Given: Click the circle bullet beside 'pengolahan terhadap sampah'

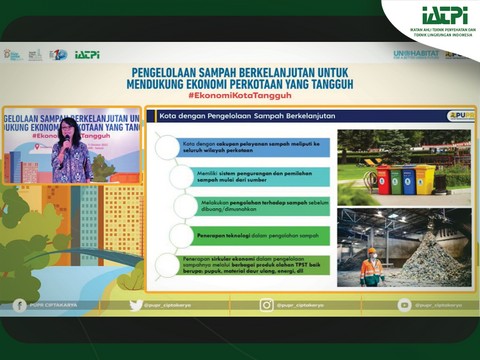Looking at the screenshot, I should tap(186, 206).
